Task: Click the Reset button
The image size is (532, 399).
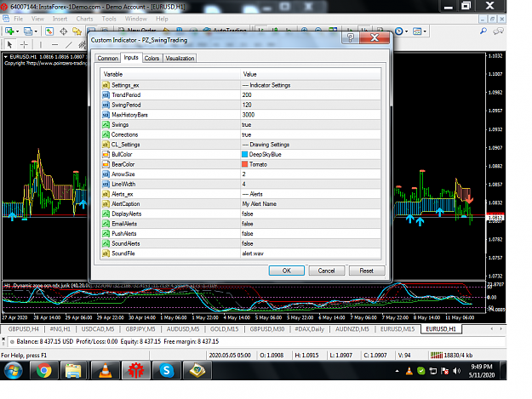Action: tap(366, 271)
